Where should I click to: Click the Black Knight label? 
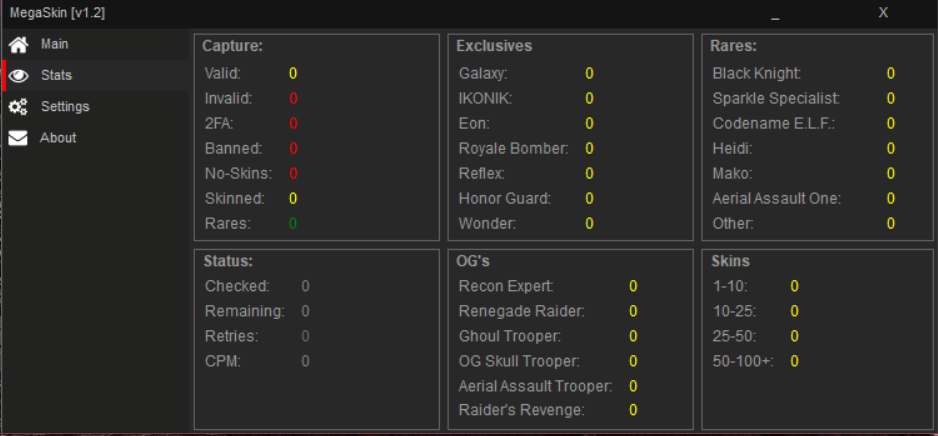coord(757,74)
